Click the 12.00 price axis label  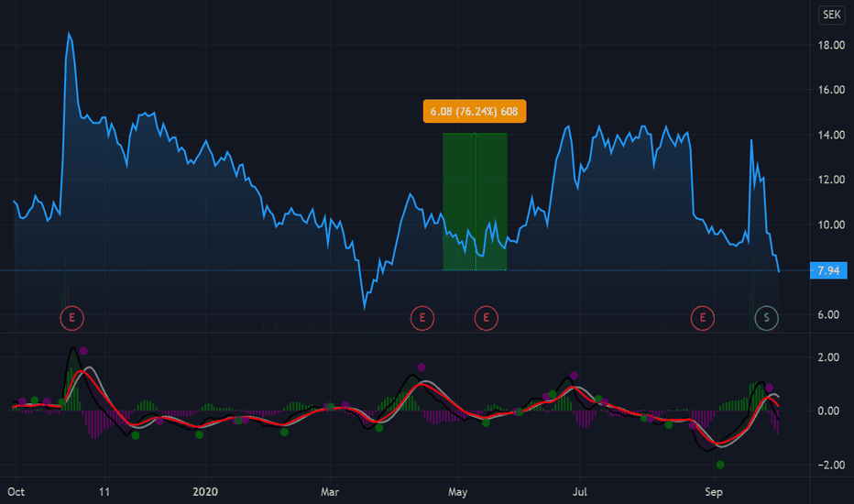tap(831, 180)
